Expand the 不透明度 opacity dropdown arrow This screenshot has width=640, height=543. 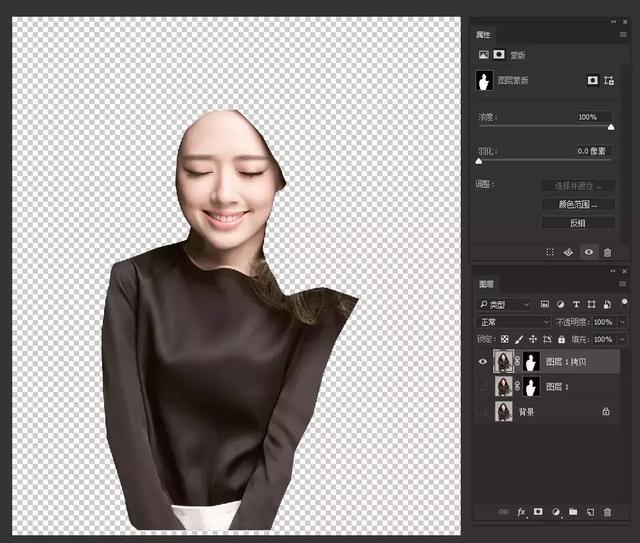click(x=622, y=322)
